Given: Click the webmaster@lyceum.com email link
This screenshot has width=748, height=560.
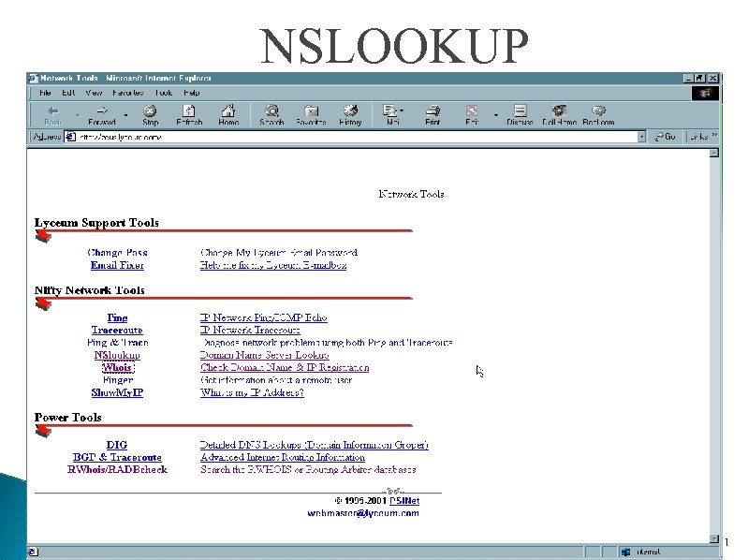Looking at the screenshot, I should coord(363,513).
